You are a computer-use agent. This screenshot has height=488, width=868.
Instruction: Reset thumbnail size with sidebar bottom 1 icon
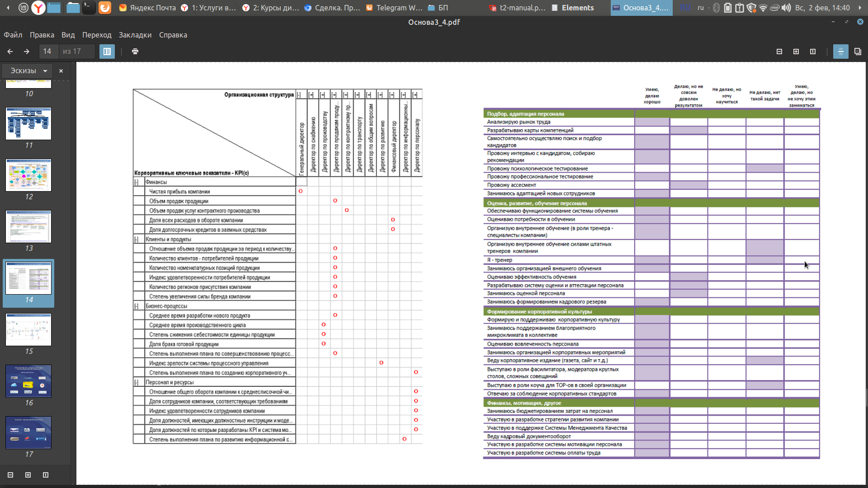(46, 475)
